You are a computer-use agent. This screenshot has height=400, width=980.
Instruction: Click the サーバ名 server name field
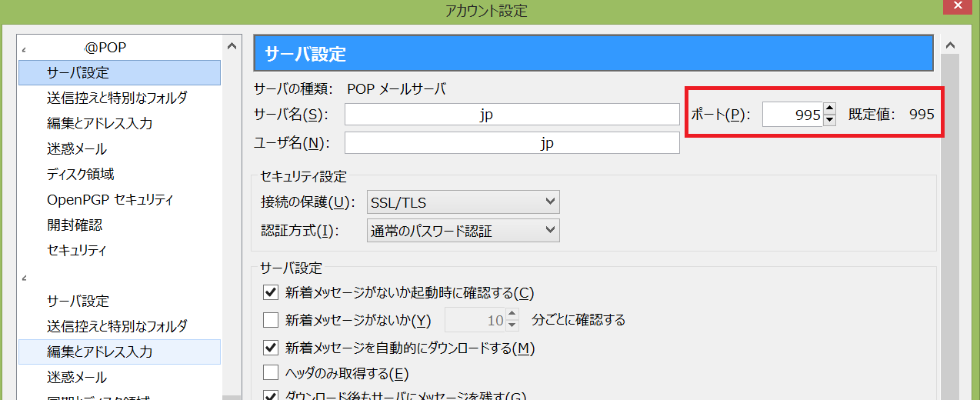[512, 115]
